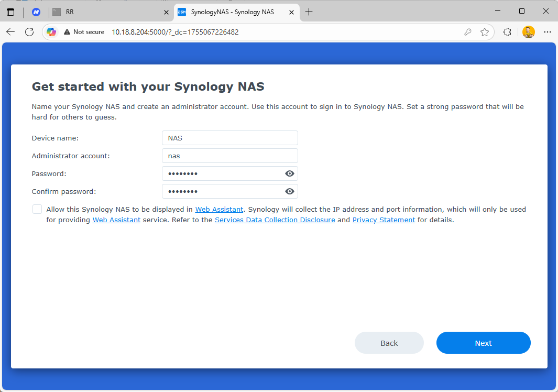
Task: Focus the Device name field
Action: pos(230,138)
